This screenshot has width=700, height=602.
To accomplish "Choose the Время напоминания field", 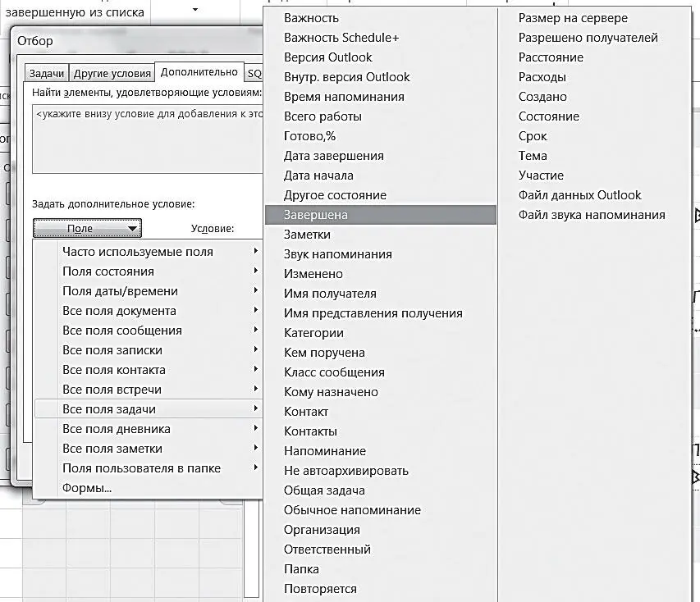I will (380, 97).
